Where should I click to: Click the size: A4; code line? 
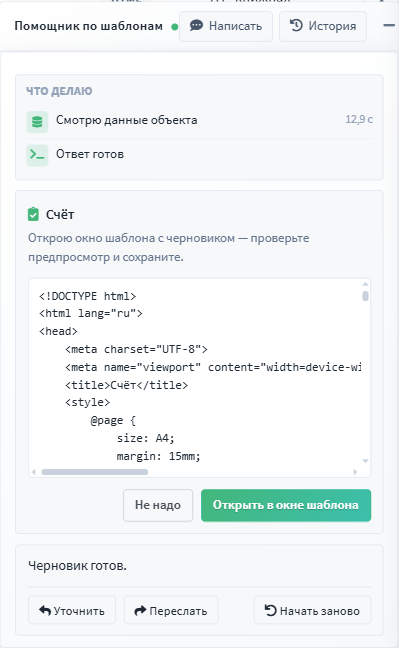point(146,438)
